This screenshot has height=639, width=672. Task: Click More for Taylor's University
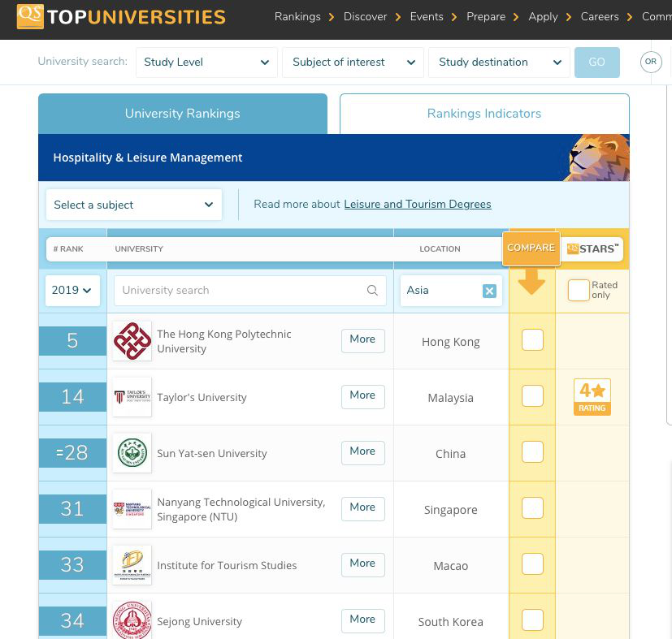click(x=363, y=396)
